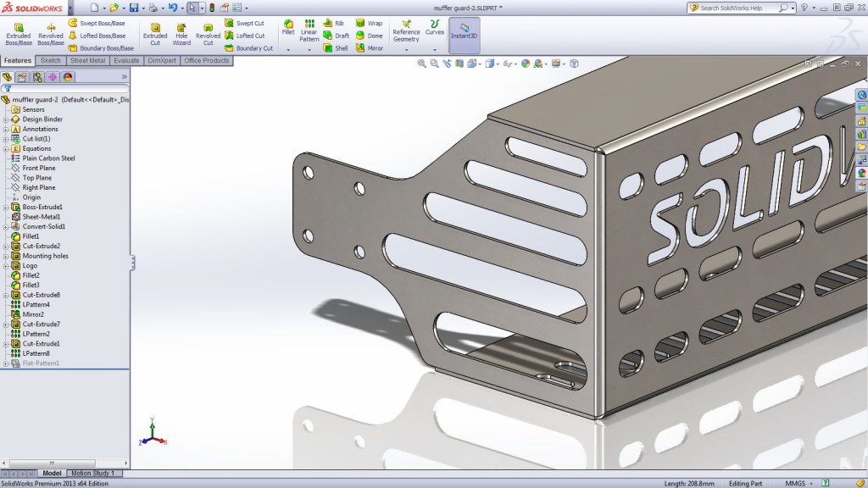The height and width of the screenshot is (488, 868).
Task: Expand manager panel tabs with double chevron
Action: [124, 77]
